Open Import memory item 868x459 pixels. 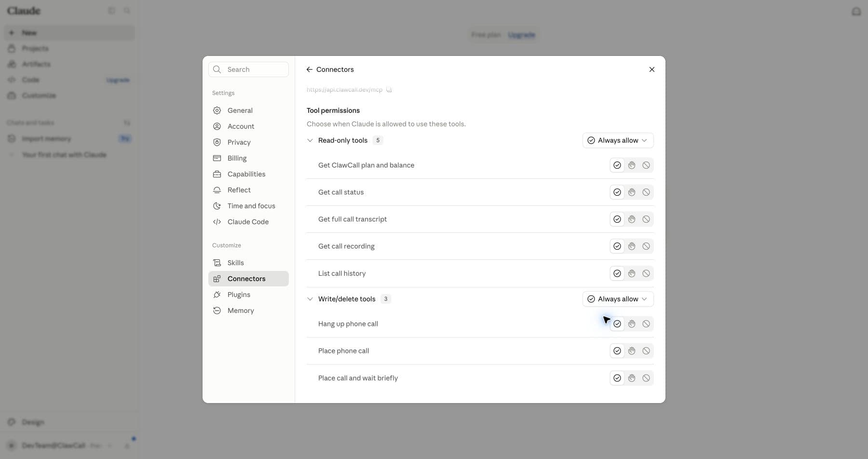pyautogui.click(x=69, y=139)
